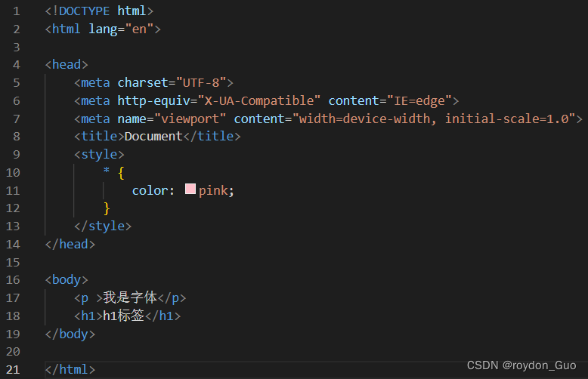
Task: Place cursor on color property name
Action: (x=150, y=190)
